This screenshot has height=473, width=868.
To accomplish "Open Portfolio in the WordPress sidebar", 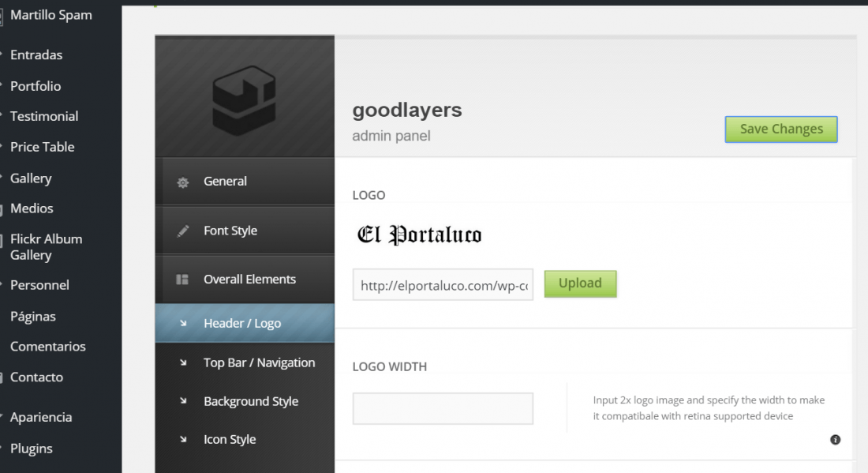I will click(36, 86).
